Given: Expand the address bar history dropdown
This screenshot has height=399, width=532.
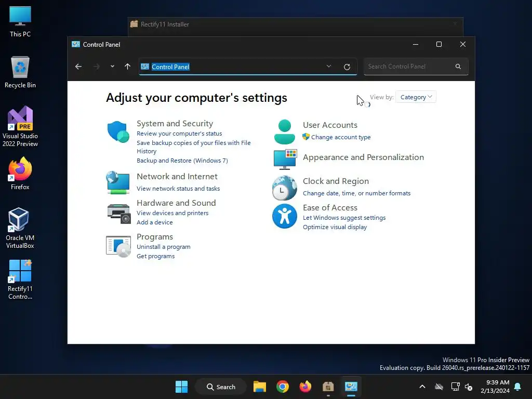Looking at the screenshot, I should tap(328, 66).
